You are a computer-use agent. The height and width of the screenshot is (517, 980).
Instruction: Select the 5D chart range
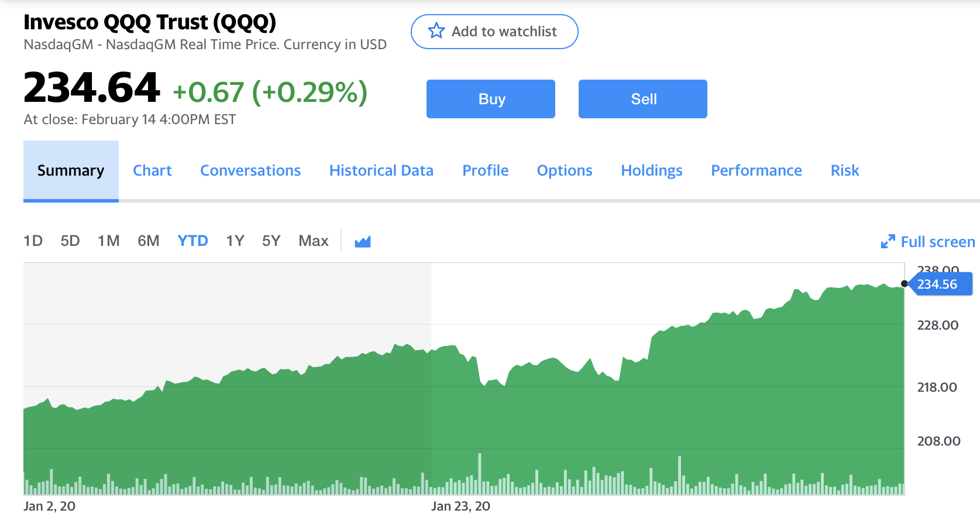[70, 241]
